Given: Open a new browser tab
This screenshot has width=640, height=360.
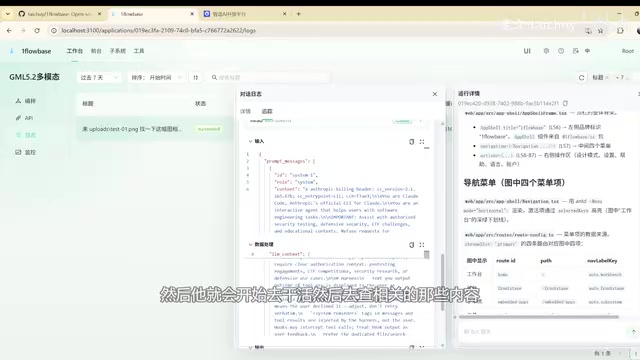Looking at the screenshot, I should click(298, 14).
